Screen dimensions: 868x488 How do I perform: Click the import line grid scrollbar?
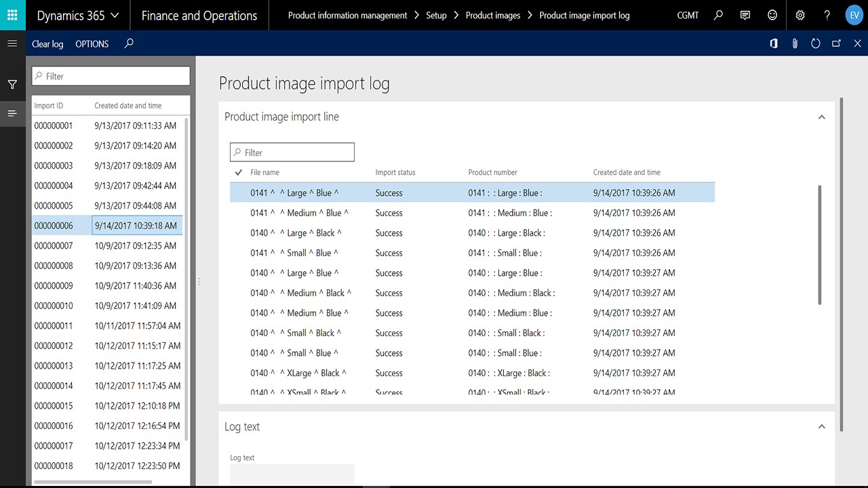click(x=819, y=245)
